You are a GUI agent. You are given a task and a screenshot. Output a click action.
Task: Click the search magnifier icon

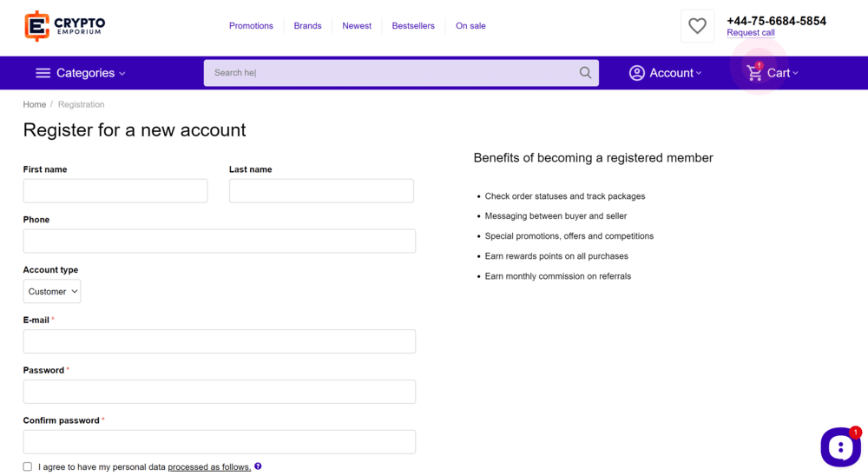tap(585, 73)
